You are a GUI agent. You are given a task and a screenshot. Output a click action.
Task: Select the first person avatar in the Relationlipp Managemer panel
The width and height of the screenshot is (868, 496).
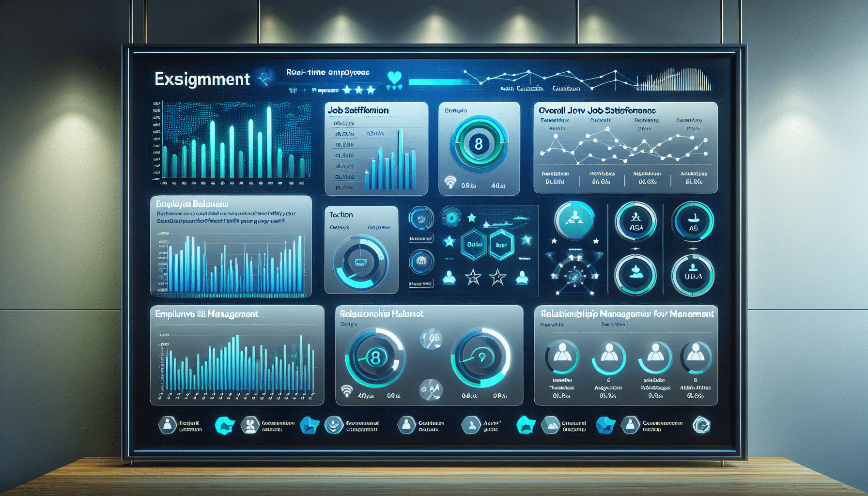pos(562,357)
